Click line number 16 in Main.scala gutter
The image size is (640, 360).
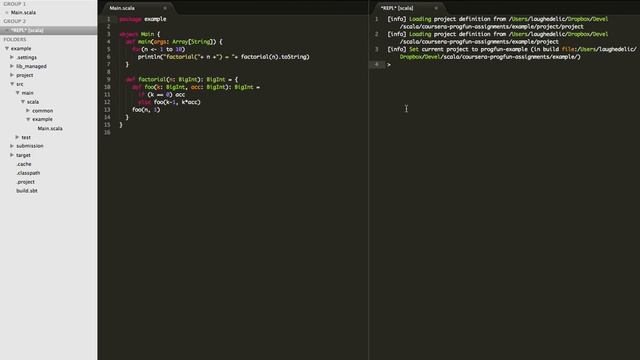point(107,132)
